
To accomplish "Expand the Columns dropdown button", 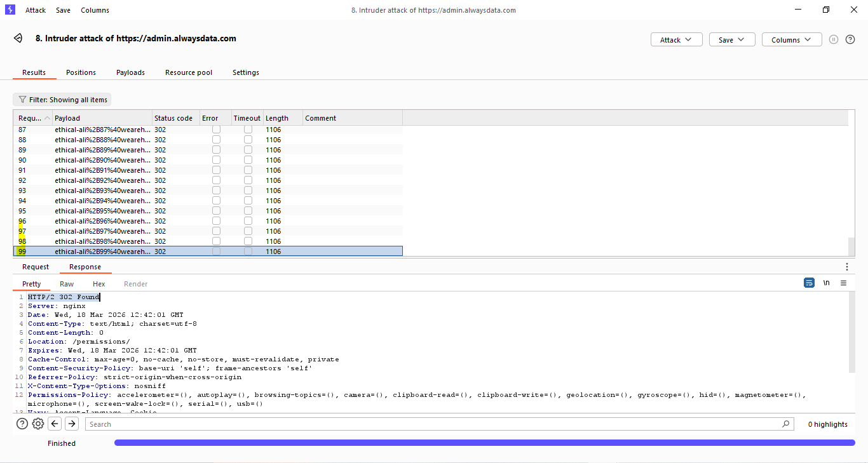I will click(x=791, y=39).
